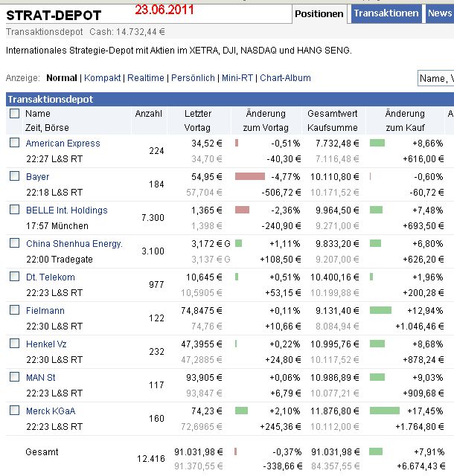Click the MAN St price 93,905 €

click(204, 378)
